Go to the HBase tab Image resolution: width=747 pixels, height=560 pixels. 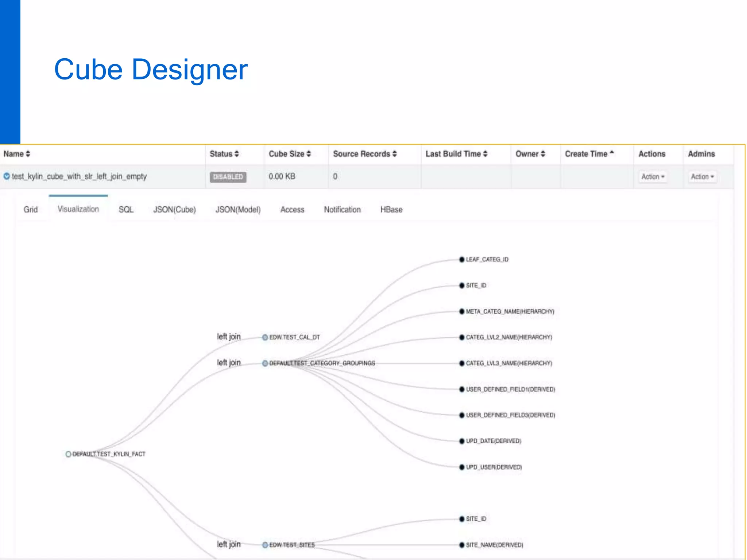coord(391,210)
